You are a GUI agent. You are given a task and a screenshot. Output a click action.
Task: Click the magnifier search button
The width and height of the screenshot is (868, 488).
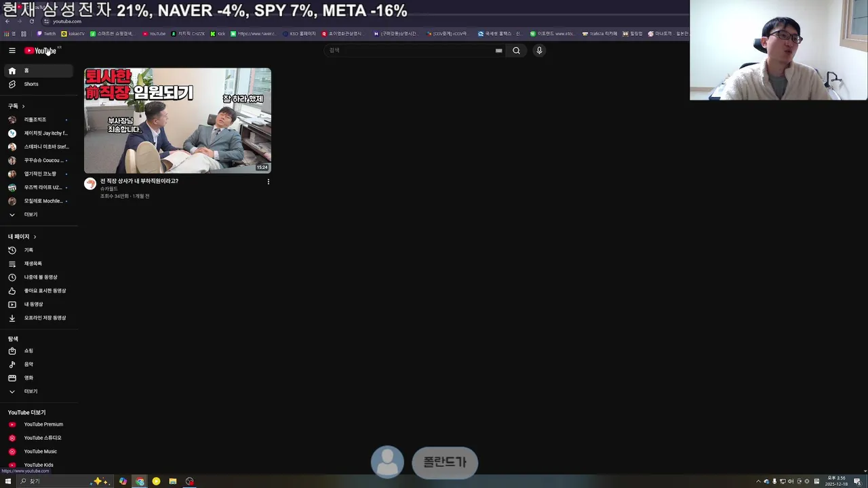click(516, 50)
